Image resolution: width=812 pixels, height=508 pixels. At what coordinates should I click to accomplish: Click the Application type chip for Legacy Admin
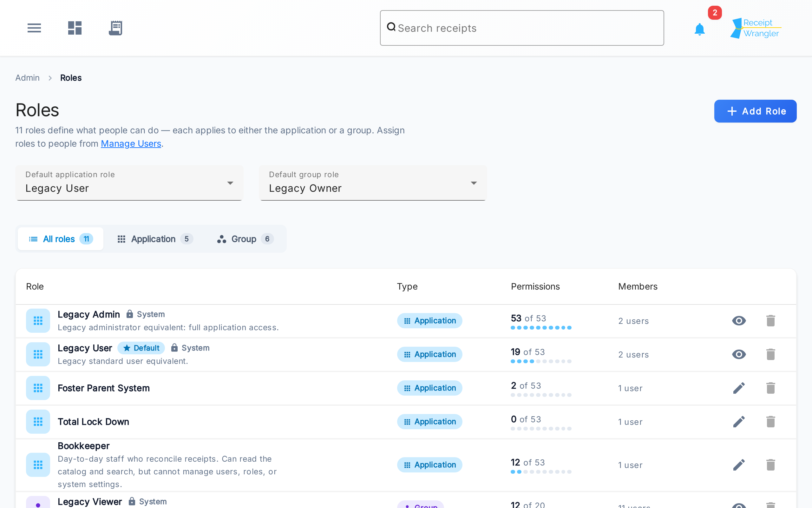429,321
